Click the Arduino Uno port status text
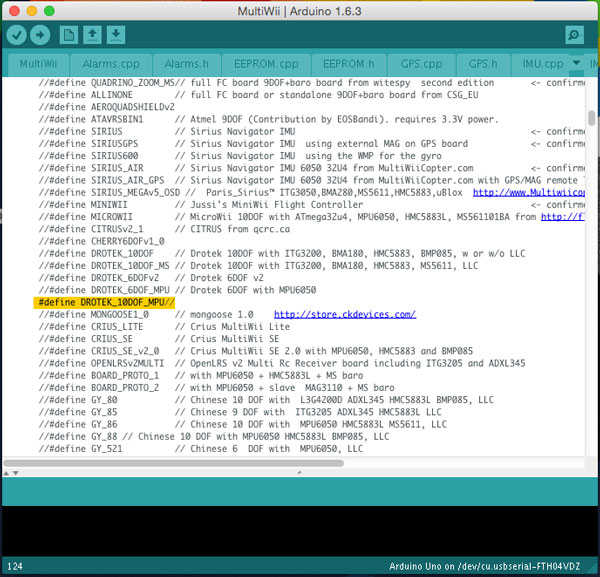This screenshot has height=577, width=600. click(484, 566)
